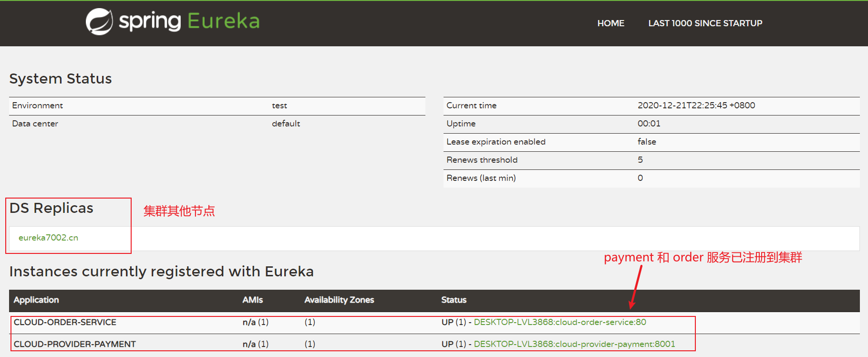Click the Current time label
This screenshot has width=868, height=357.
(471, 105)
